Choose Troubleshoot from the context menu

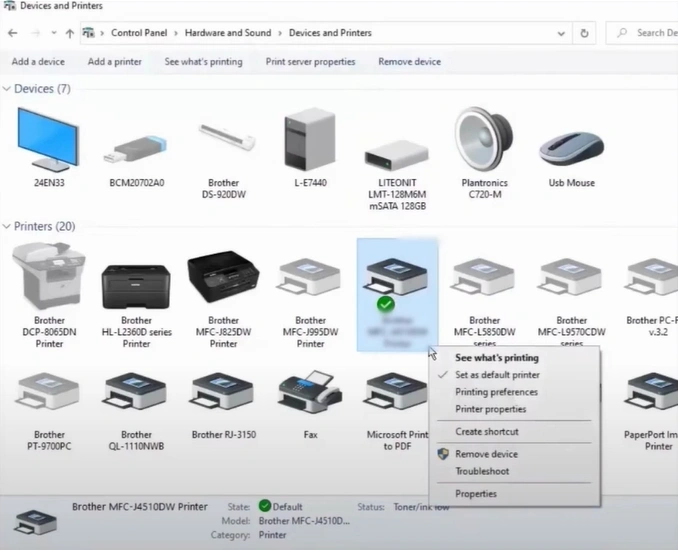482,471
